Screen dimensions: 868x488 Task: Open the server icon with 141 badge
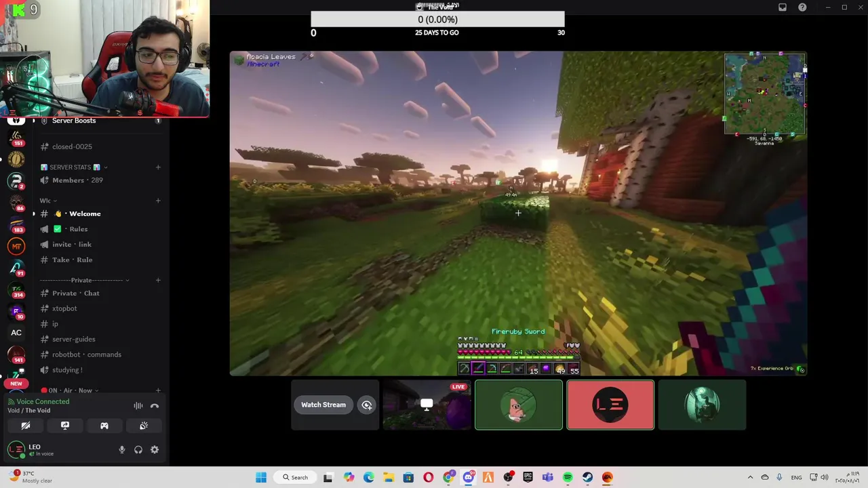pyautogui.click(x=16, y=354)
